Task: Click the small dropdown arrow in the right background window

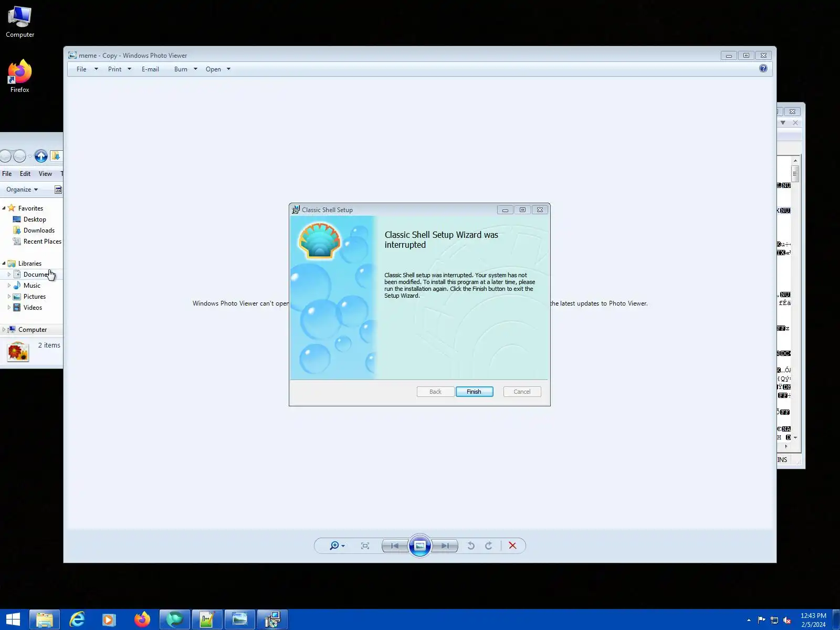Action: pyautogui.click(x=783, y=123)
